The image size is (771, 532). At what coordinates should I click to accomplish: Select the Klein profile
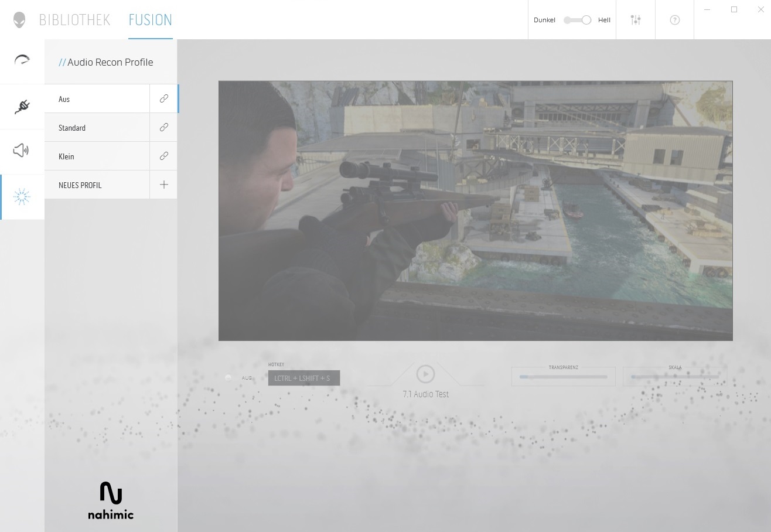[x=97, y=156]
